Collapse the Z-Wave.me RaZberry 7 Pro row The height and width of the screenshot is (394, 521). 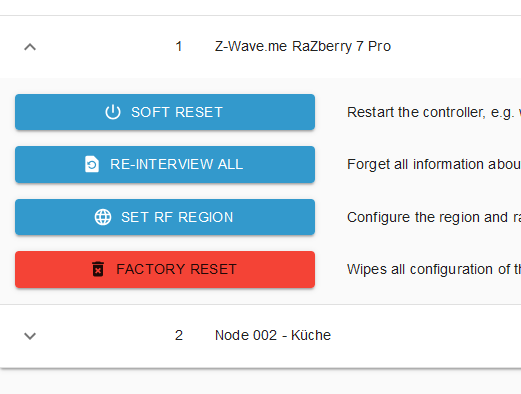tap(30, 47)
